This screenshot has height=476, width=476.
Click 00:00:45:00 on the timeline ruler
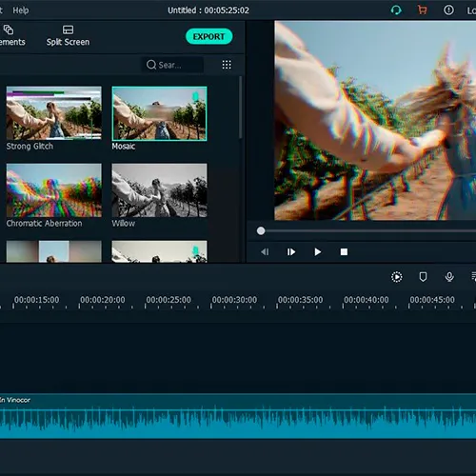pyautogui.click(x=432, y=300)
